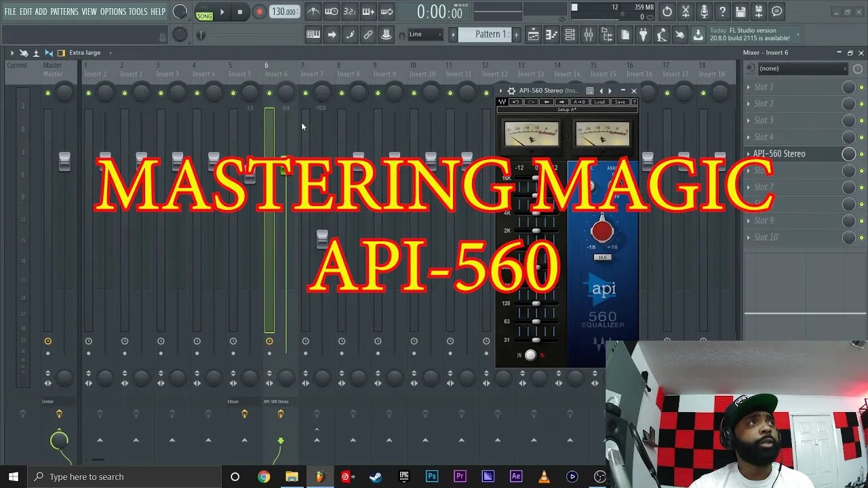Stop playback with the Stop button
This screenshot has height=488, width=868.
[x=240, y=12]
